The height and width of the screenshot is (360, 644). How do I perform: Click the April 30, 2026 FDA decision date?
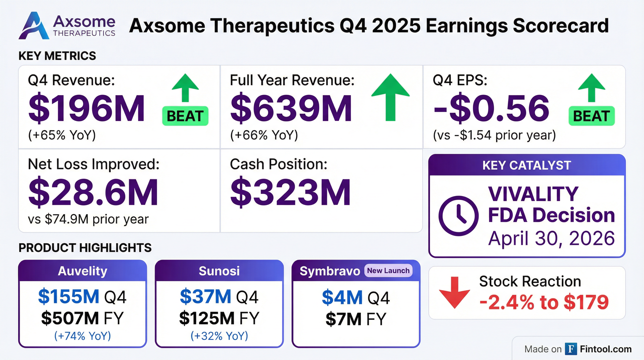click(x=552, y=238)
